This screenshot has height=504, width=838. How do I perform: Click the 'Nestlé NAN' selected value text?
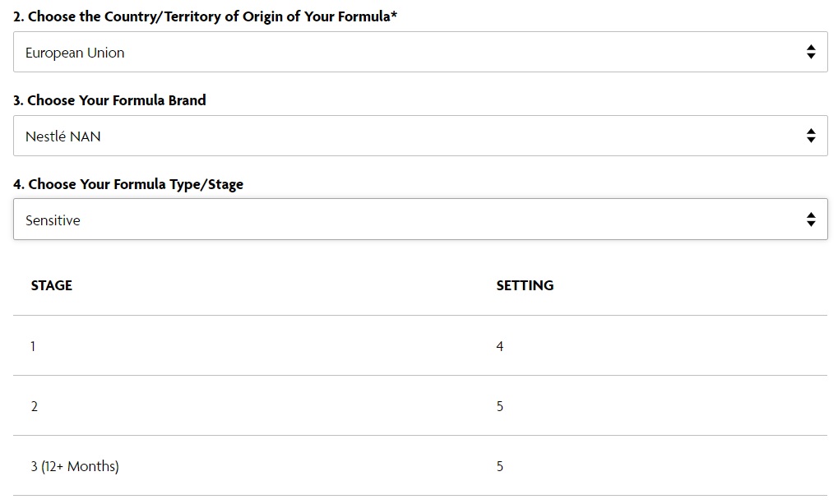[63, 136]
